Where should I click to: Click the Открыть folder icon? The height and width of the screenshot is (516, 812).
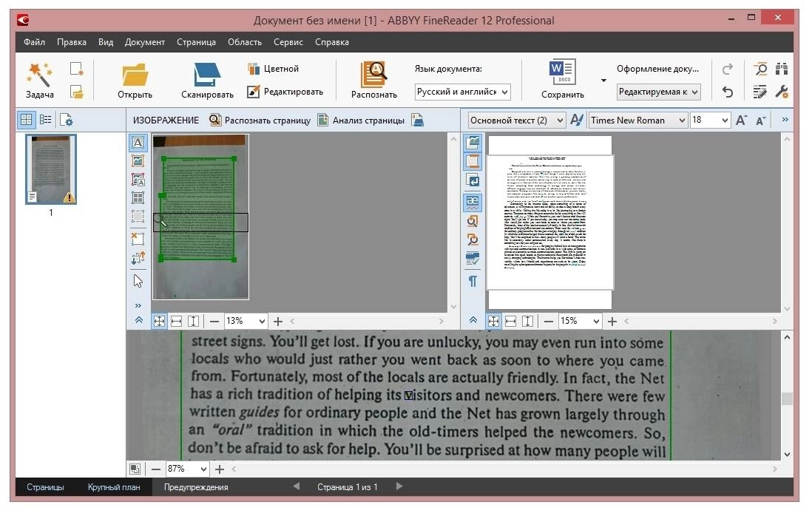pyautogui.click(x=135, y=75)
